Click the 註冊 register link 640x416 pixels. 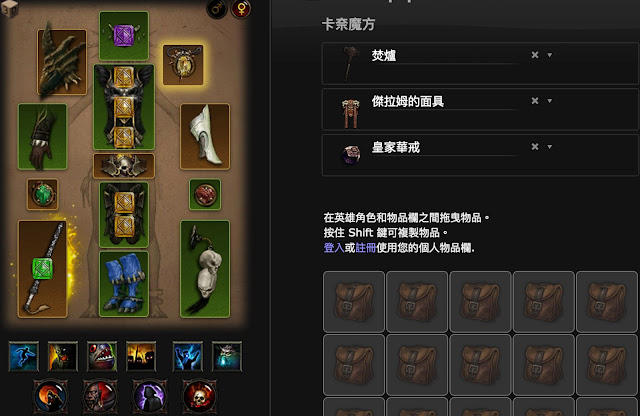click(x=366, y=247)
